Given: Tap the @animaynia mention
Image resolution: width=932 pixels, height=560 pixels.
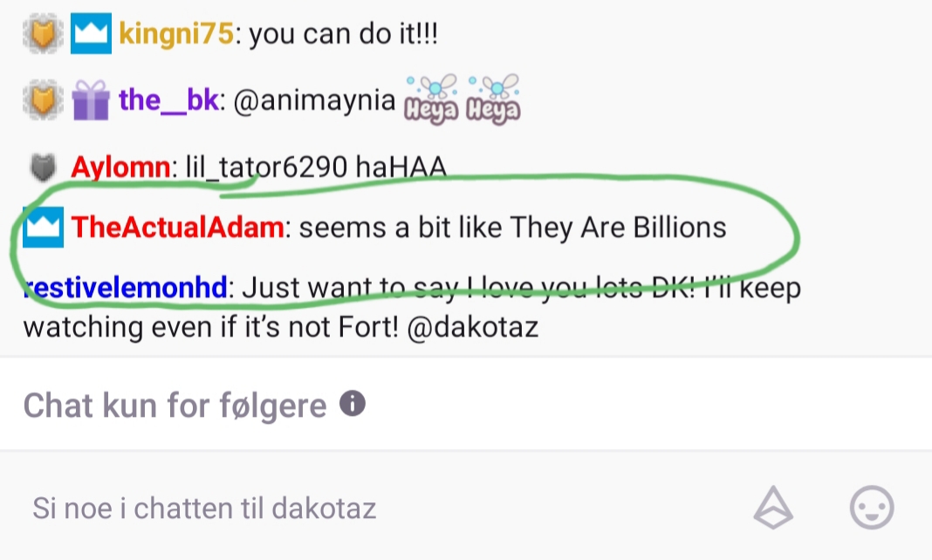Looking at the screenshot, I should pyautogui.click(x=314, y=100).
